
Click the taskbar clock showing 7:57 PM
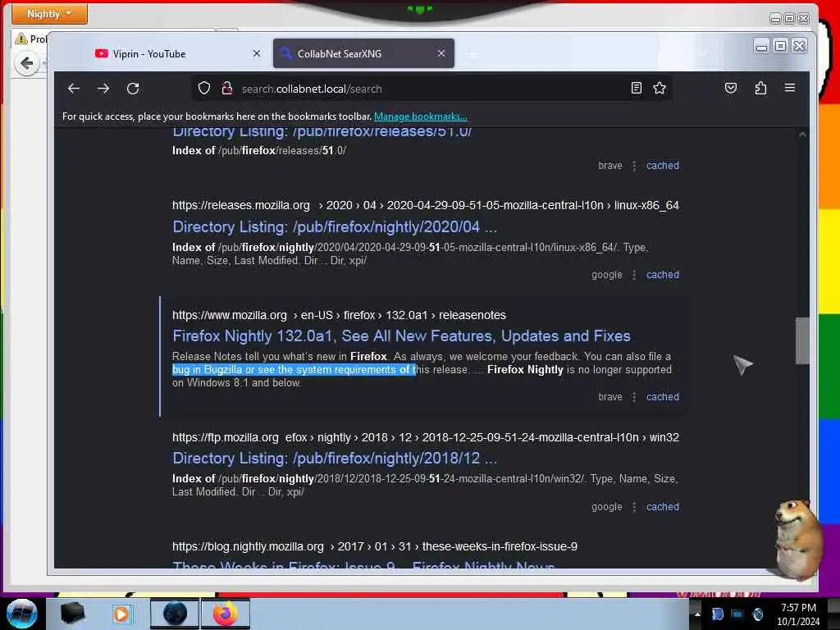(x=798, y=614)
